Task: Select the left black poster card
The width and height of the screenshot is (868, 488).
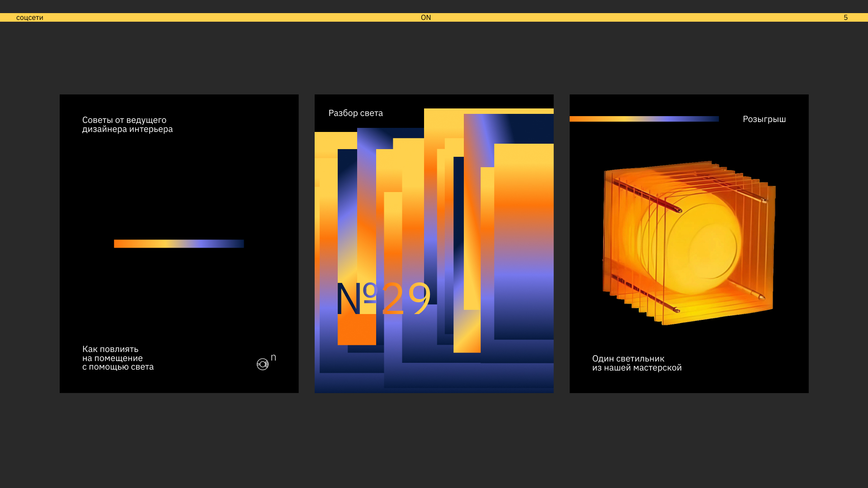Action: click(179, 190)
